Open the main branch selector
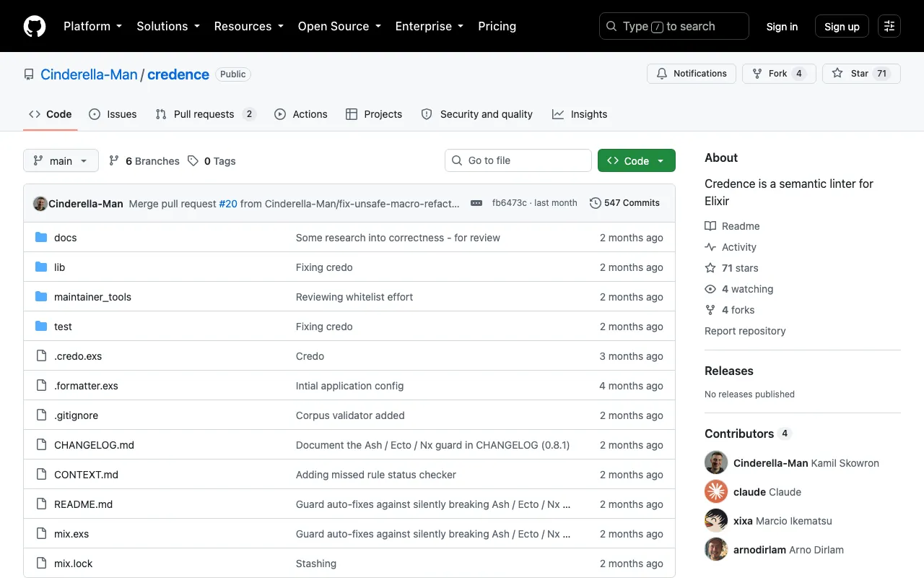Viewport: 924px width, 578px height. pos(61,160)
